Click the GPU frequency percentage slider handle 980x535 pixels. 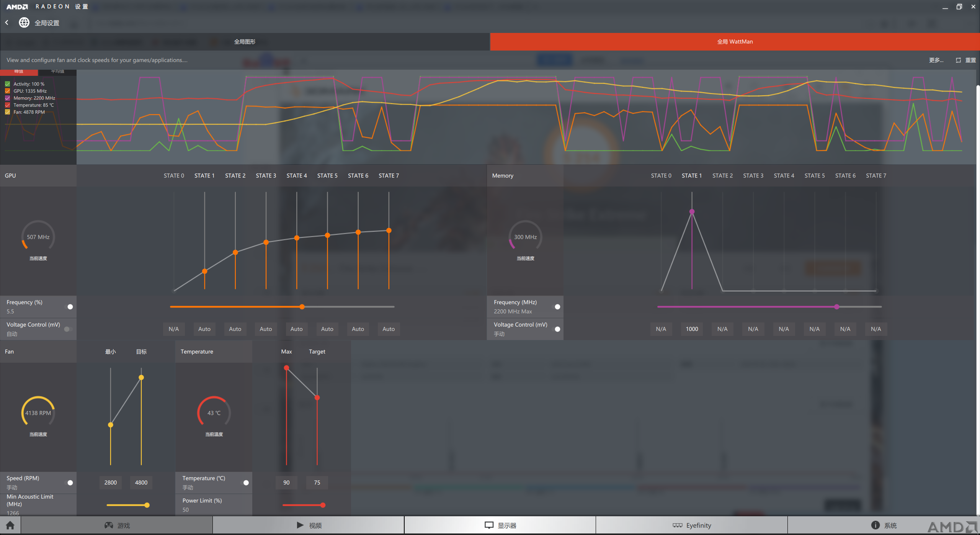pyautogui.click(x=302, y=307)
